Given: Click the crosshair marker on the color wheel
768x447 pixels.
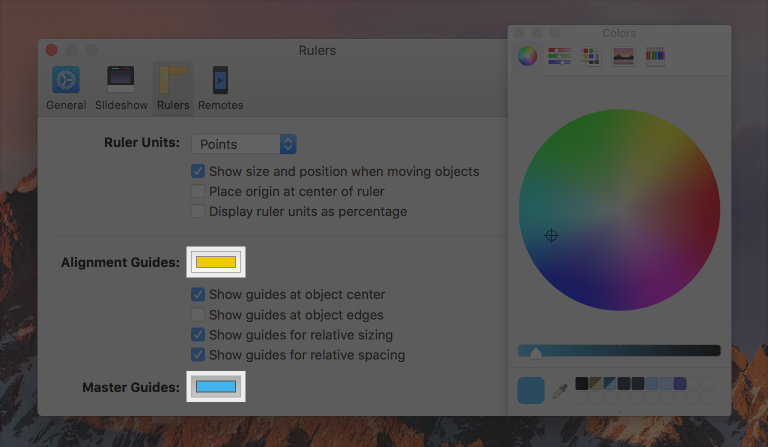Looking at the screenshot, I should tap(552, 235).
